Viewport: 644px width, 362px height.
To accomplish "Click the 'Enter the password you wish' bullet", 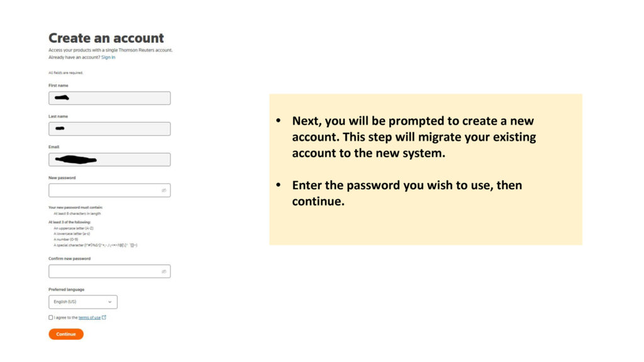I will point(407,193).
